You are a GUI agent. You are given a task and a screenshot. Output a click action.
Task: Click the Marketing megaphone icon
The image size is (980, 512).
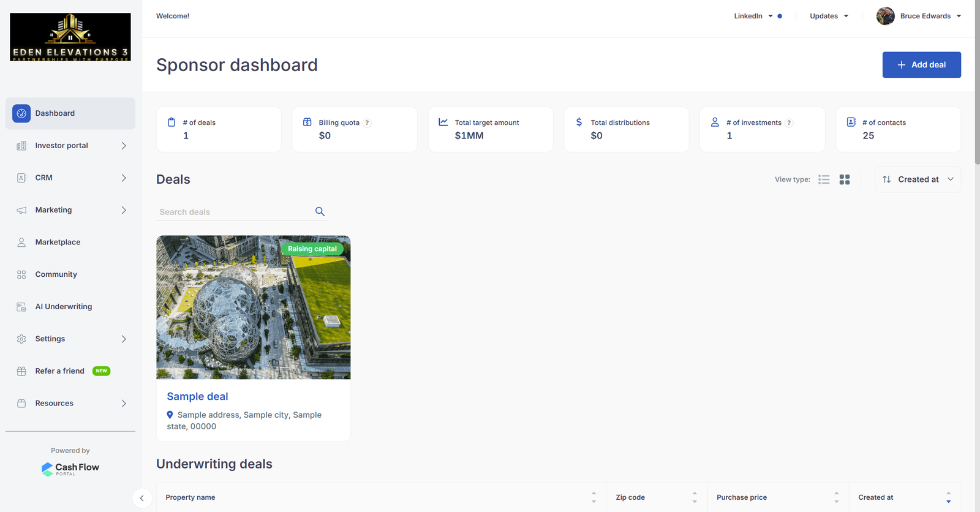click(21, 210)
